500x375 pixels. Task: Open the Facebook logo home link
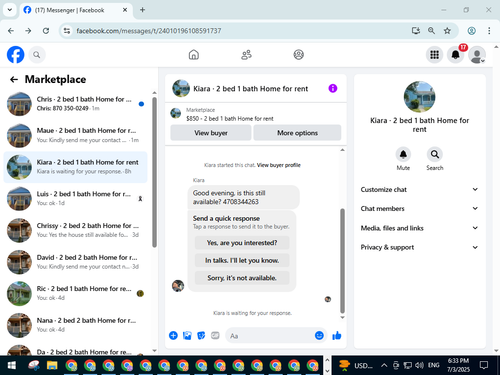16,55
